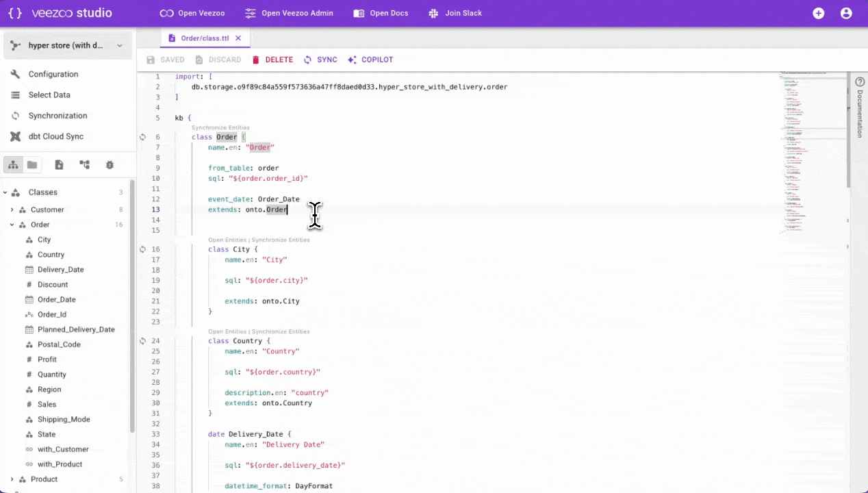Open the graph view icon in sidebar toolbar
This screenshot has height=493, width=868.
[x=84, y=165]
